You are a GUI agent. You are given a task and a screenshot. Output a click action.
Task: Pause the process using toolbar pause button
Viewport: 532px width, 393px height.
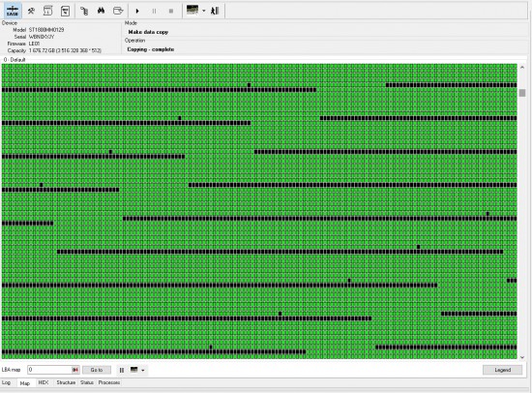tap(154, 11)
